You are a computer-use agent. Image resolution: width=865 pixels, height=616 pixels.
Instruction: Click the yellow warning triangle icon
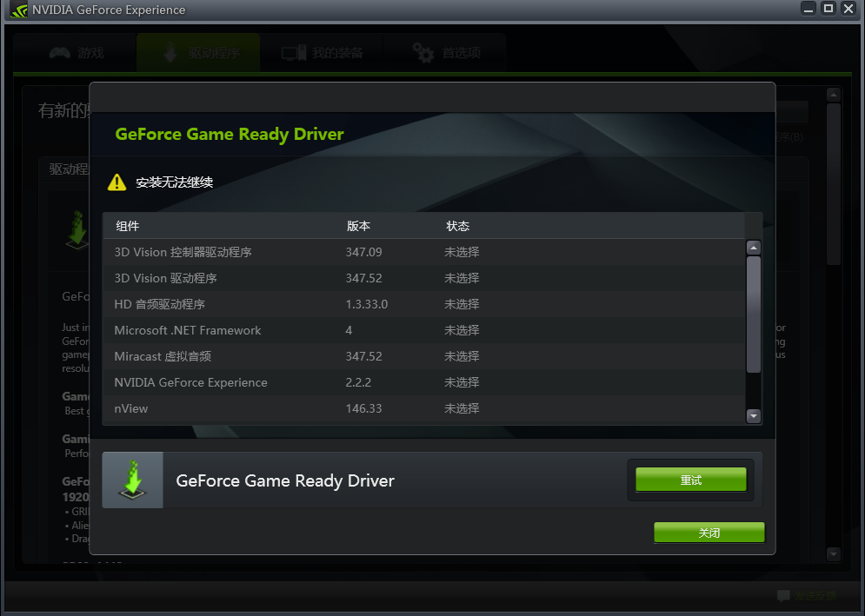click(x=117, y=182)
